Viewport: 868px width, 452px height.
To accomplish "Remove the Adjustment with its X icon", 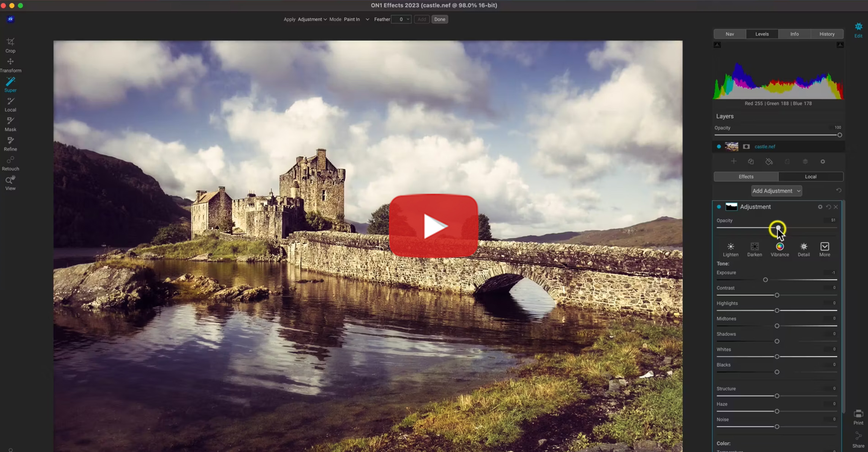I will 836,207.
